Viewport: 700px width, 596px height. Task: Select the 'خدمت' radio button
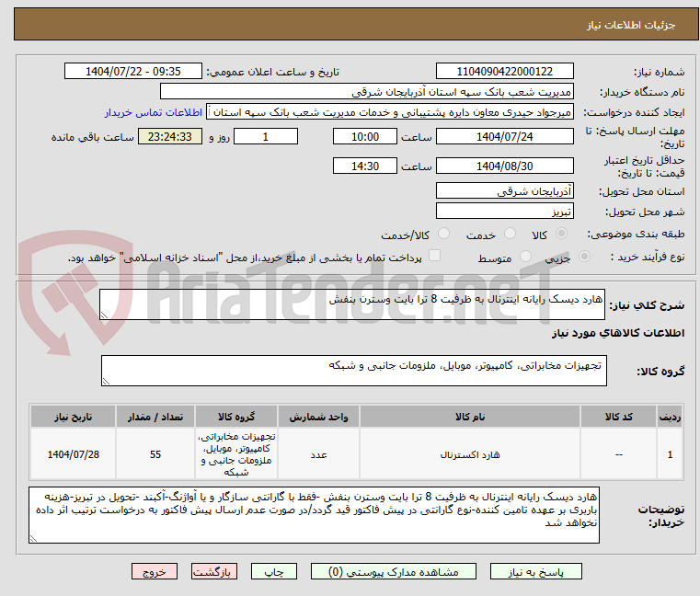(x=510, y=234)
